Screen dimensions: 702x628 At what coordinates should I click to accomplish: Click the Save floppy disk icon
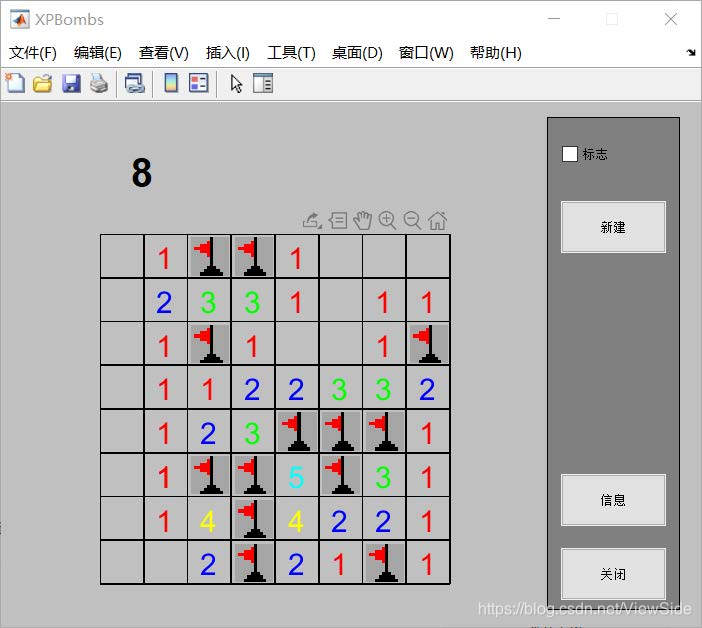point(71,83)
